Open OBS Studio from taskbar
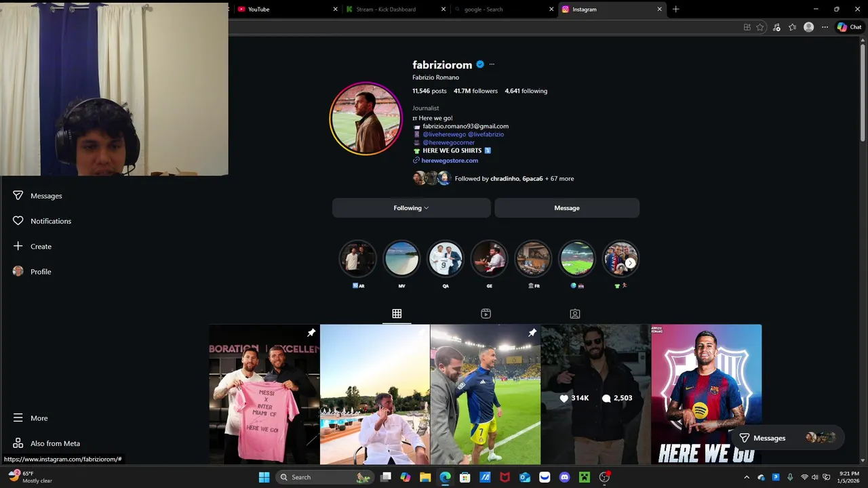The height and width of the screenshot is (488, 868). (604, 477)
